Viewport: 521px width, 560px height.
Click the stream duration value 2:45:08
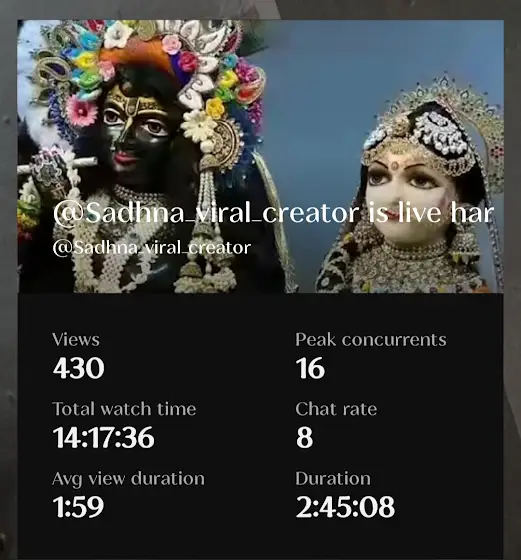[345, 507]
